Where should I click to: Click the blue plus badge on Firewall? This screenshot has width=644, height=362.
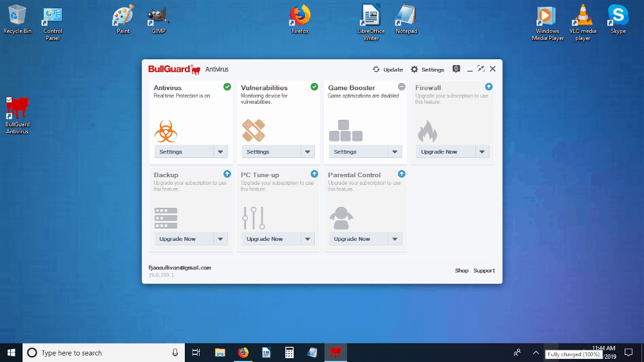coord(489,87)
